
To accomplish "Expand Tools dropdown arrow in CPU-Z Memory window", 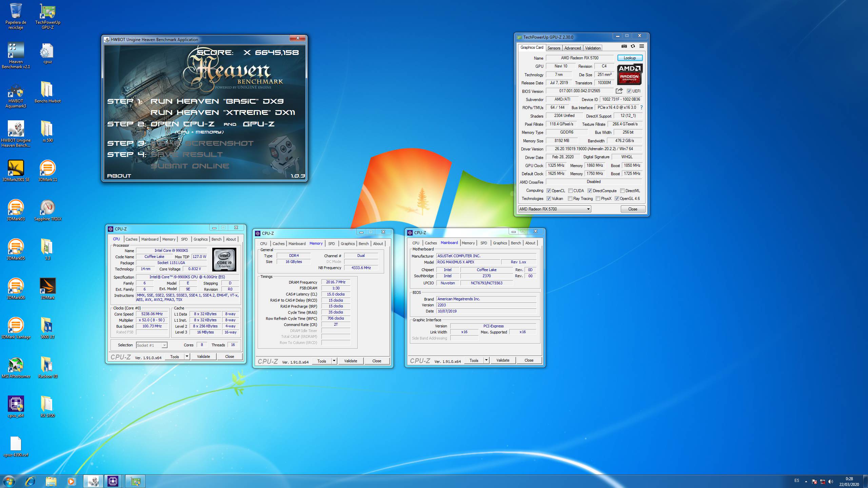I will [334, 361].
